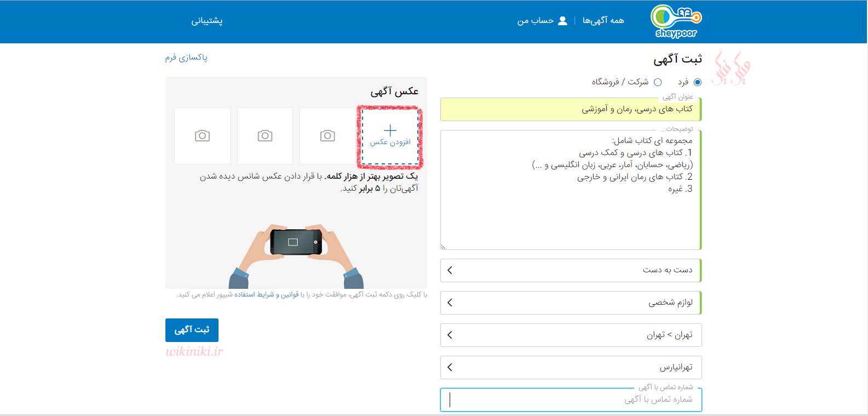Open پشتیبانی support menu item
The height and width of the screenshot is (416, 868).
[x=206, y=21]
